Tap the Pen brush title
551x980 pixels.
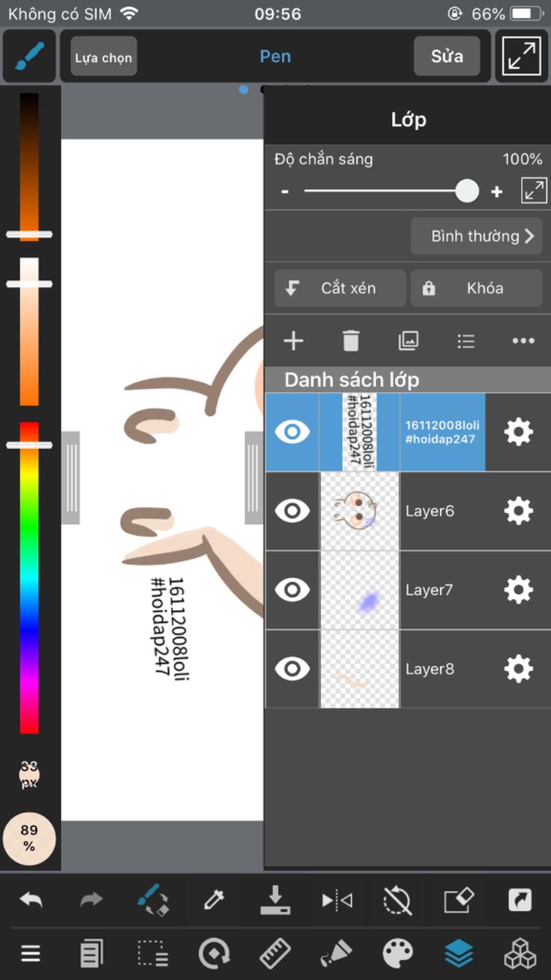tap(275, 57)
